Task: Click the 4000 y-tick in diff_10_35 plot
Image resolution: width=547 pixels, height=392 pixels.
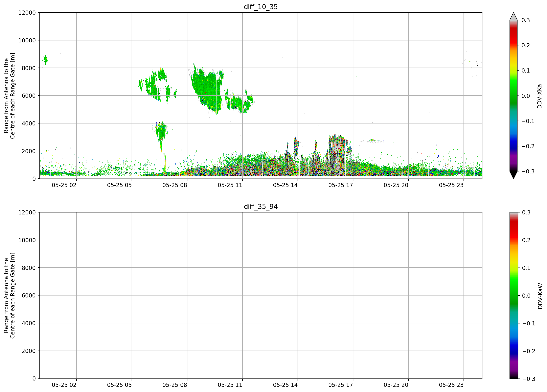Action: click(29, 123)
